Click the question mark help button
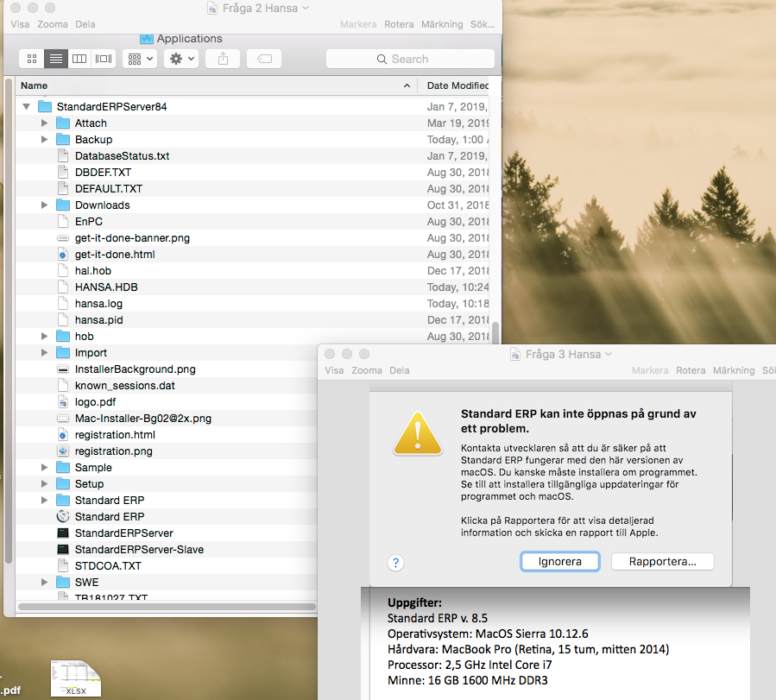The image size is (776, 700). [x=395, y=563]
